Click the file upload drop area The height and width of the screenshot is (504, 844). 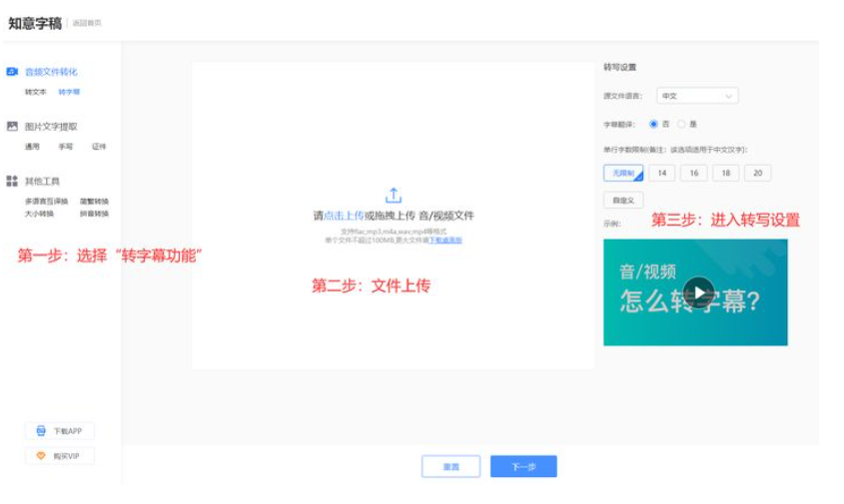(394, 216)
